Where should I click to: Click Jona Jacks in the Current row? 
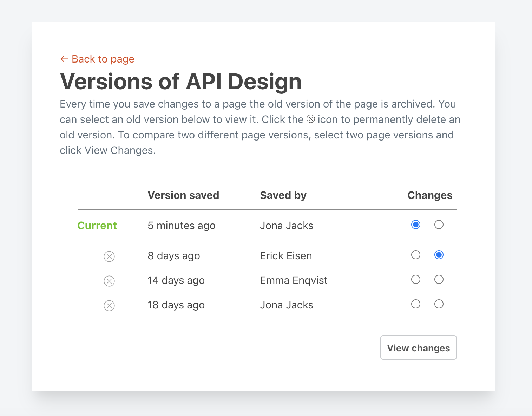tap(287, 226)
